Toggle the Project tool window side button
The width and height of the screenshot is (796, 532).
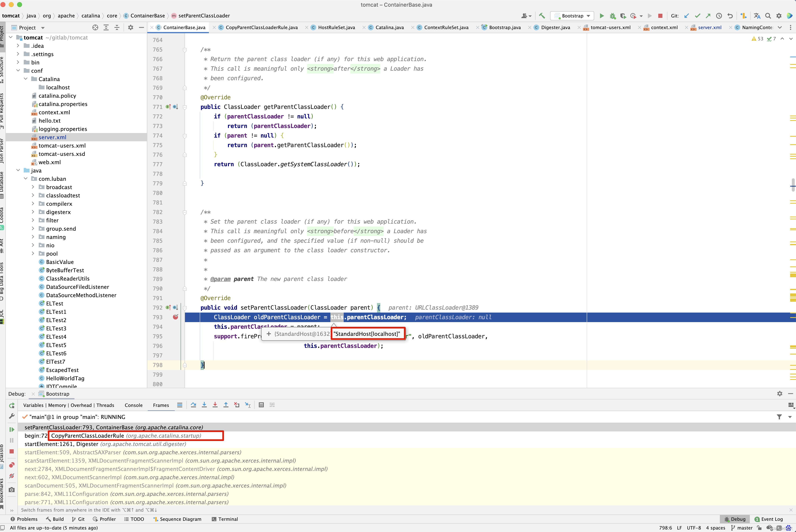2,34
